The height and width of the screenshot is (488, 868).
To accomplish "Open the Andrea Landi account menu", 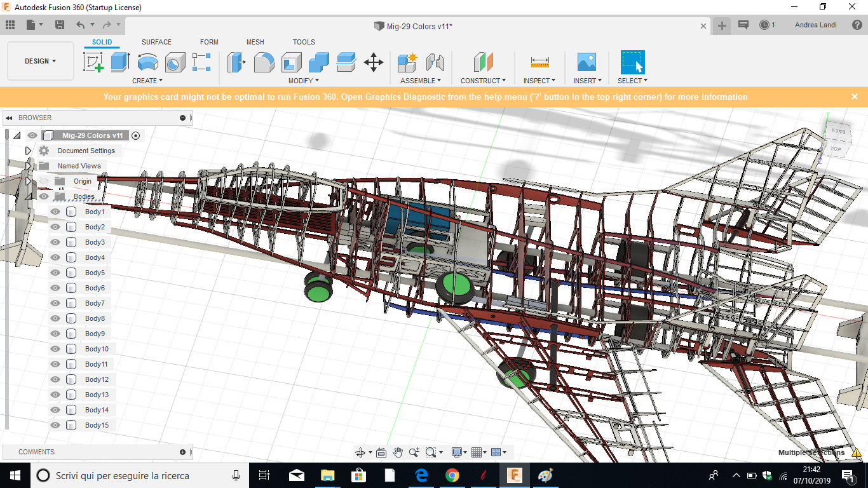I will pyautogui.click(x=816, y=25).
